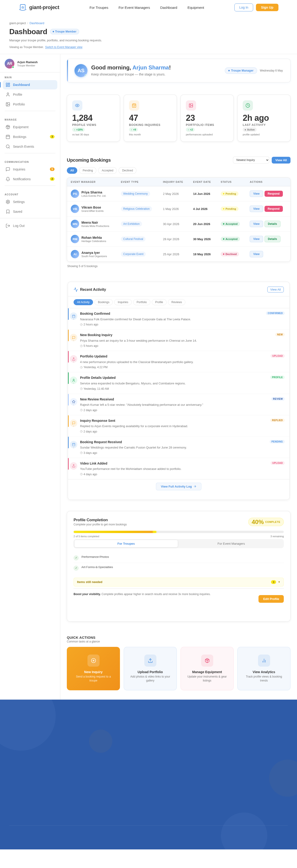The width and height of the screenshot is (297, 868).
Task: Open Details for Meera Nair's booking
Action: tap(272, 224)
